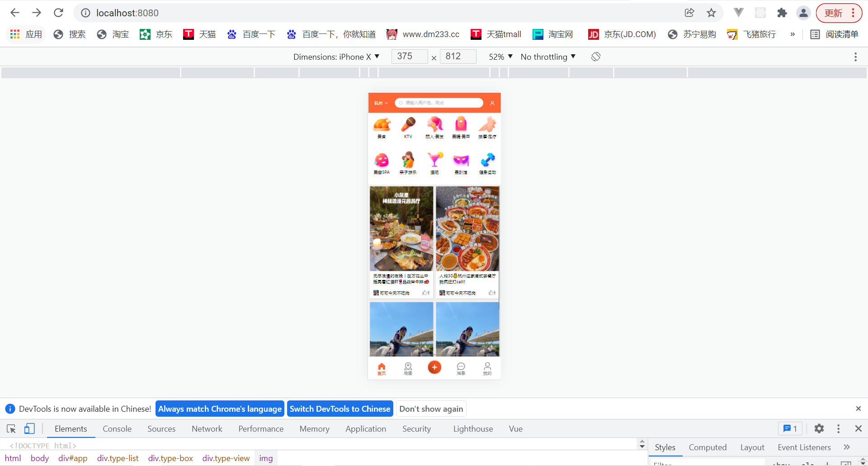Click Always match Chrome's language
Screen dimensions: 868x466
tap(220, 409)
